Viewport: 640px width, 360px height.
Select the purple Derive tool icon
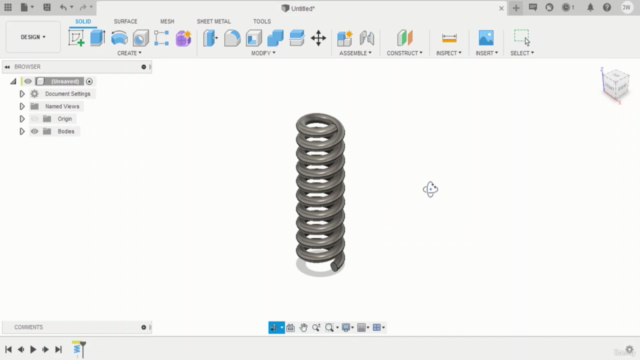coord(183,38)
